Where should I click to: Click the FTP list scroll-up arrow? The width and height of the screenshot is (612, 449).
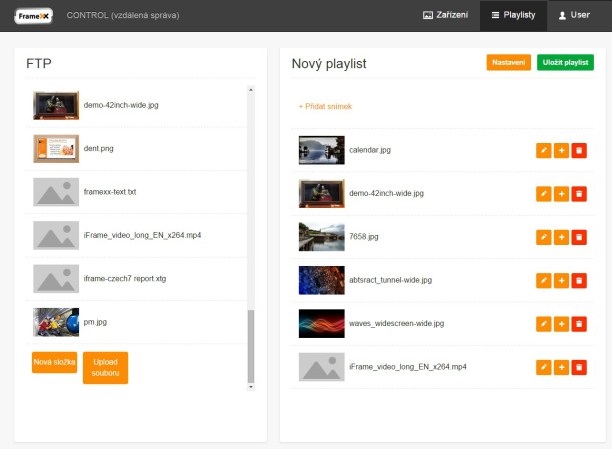[251, 90]
